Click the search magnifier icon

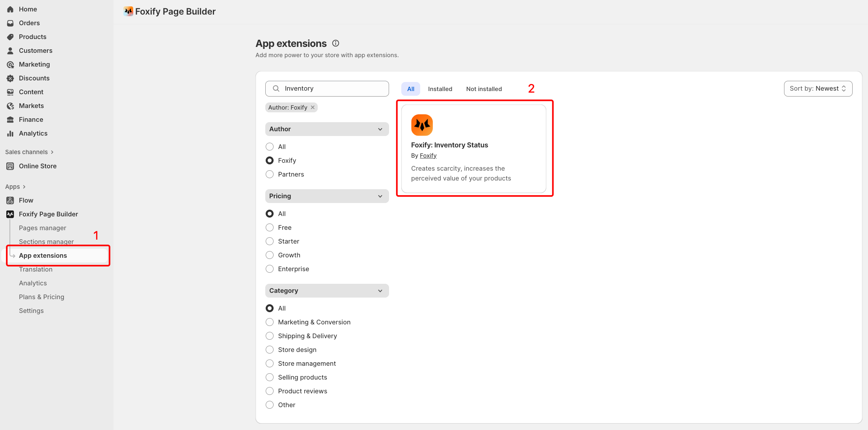(x=276, y=88)
